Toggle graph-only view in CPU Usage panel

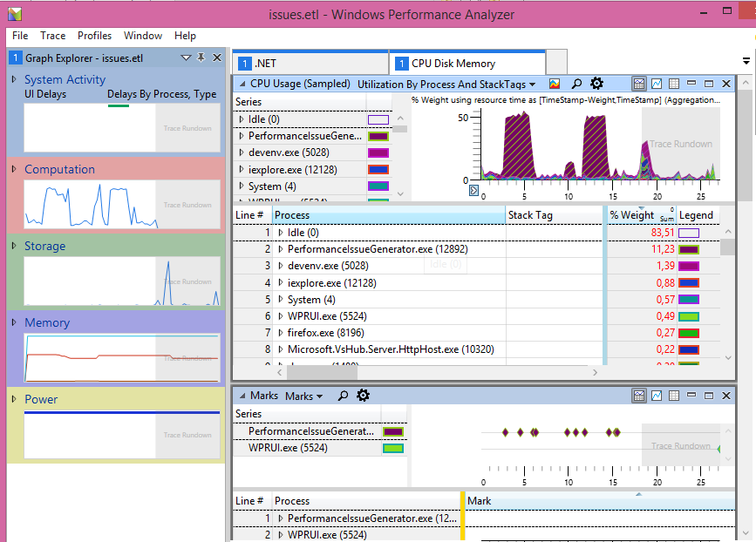coord(657,84)
